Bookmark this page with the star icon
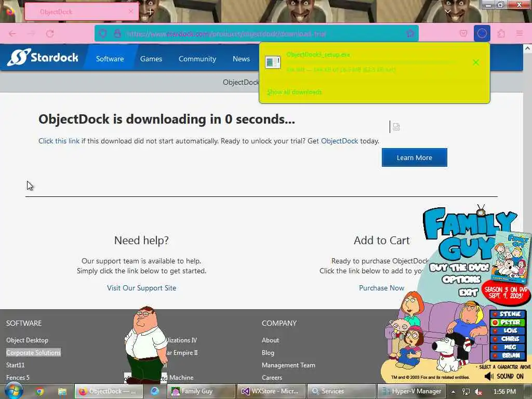Viewport: 532px width, 399px height. pos(410,33)
